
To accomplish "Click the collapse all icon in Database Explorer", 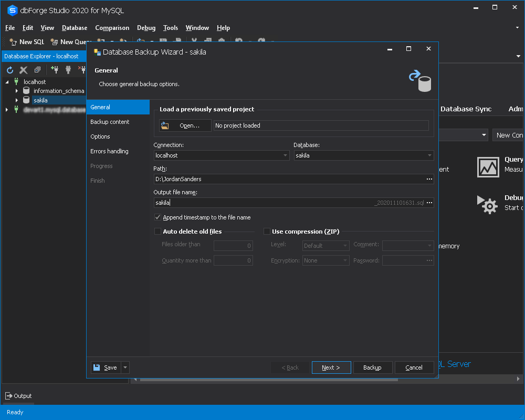I will coord(37,70).
